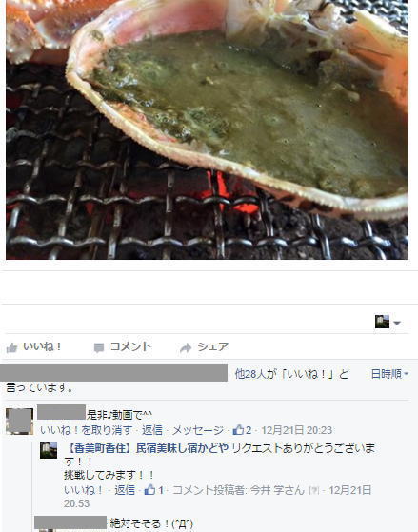The image size is (418, 532).
Task: Click the [?] help icon after 今井 学さん
Action: (x=313, y=490)
